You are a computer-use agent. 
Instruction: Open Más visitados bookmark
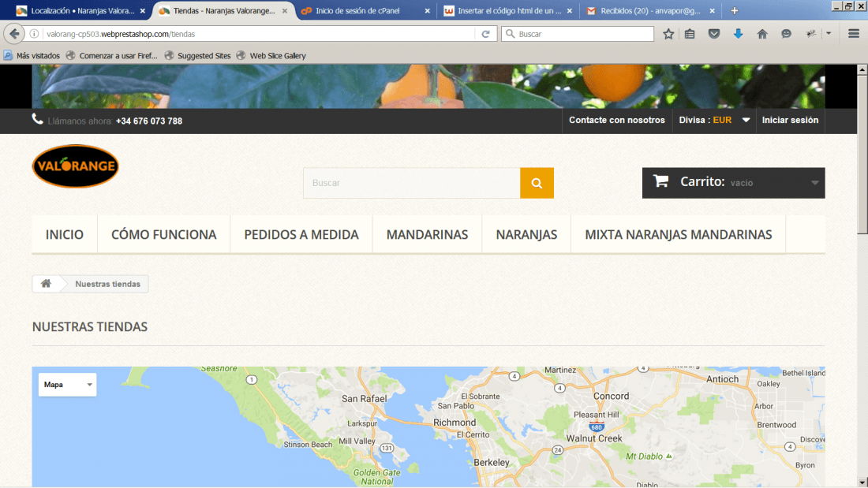[x=32, y=55]
